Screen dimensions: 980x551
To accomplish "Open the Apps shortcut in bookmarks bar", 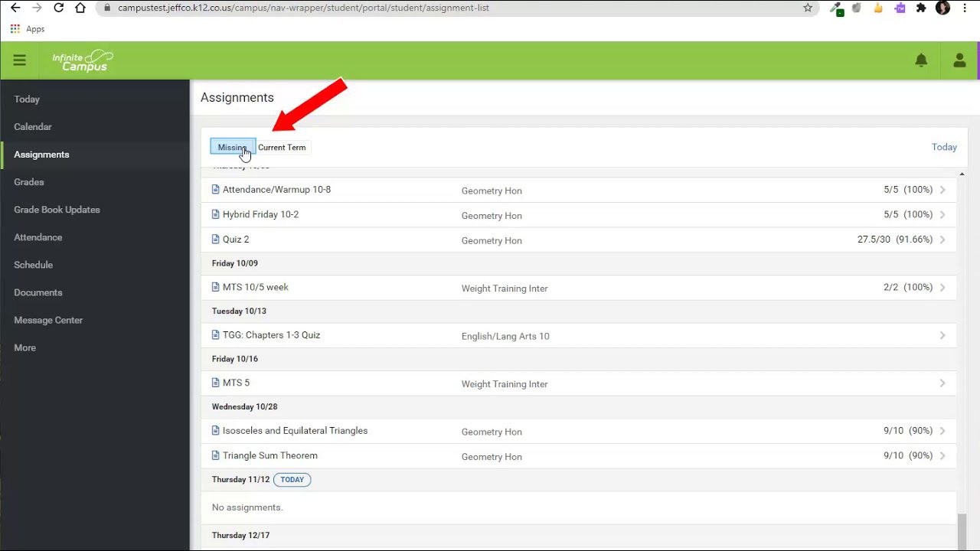I will [28, 29].
